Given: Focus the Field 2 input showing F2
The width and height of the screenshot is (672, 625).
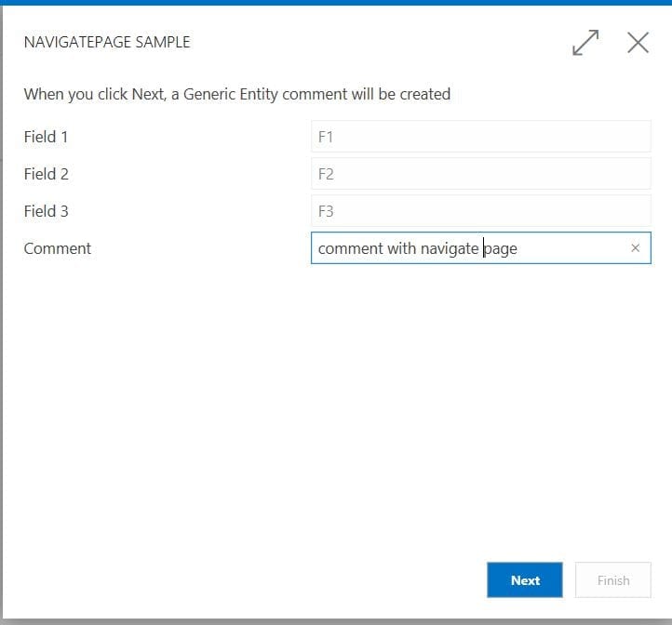Looking at the screenshot, I should point(481,174).
